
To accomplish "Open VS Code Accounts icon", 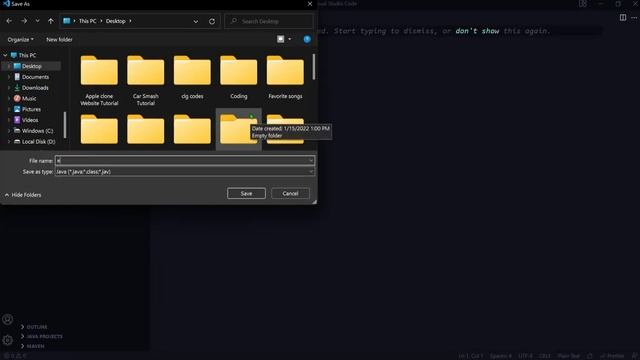I will (x=7, y=320).
